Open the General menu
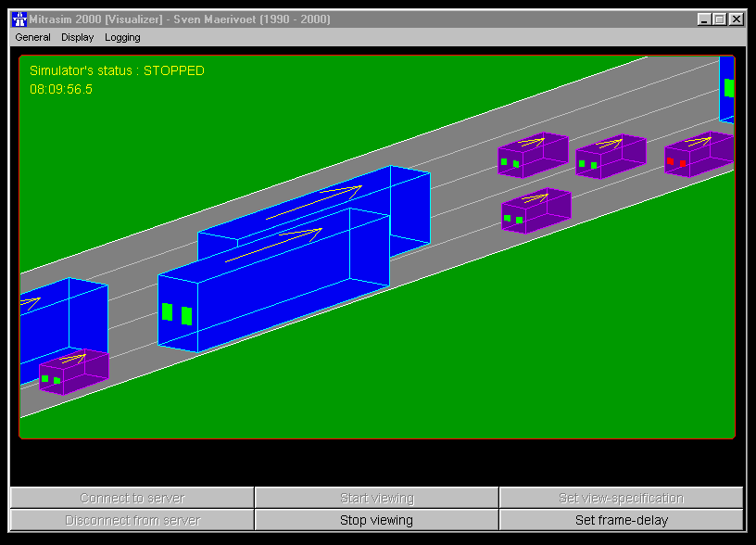The image size is (756, 545). coord(32,38)
